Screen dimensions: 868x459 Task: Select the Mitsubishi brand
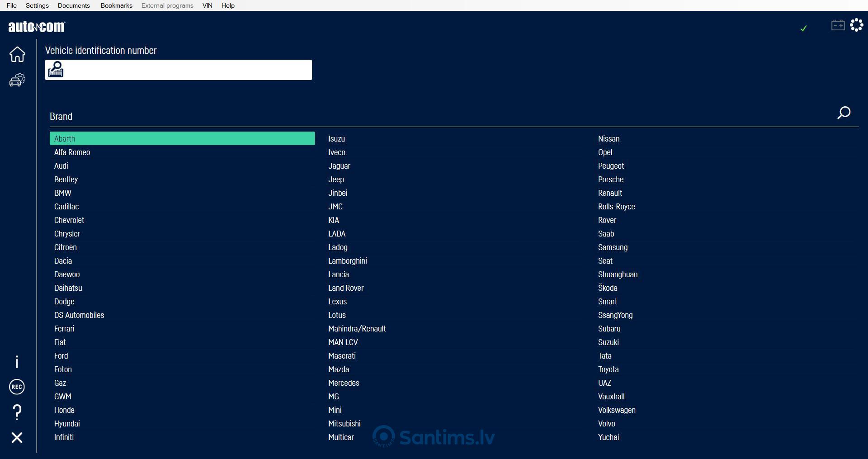(x=344, y=424)
